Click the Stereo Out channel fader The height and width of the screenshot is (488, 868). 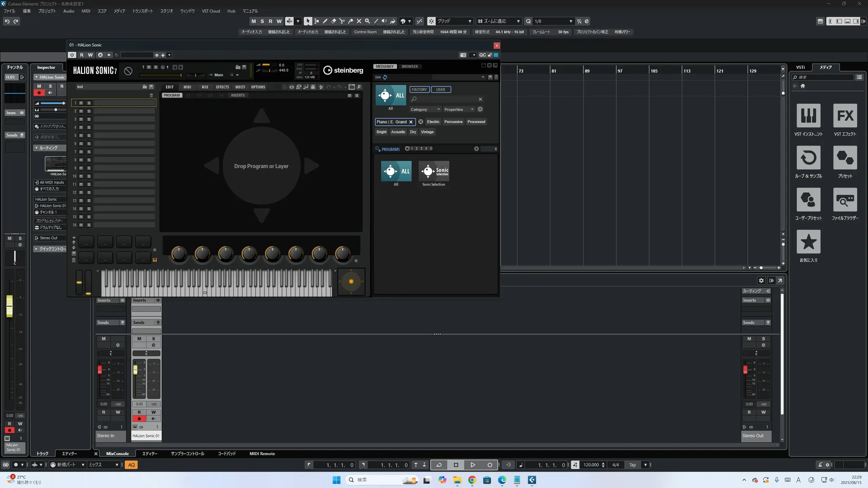(745, 369)
